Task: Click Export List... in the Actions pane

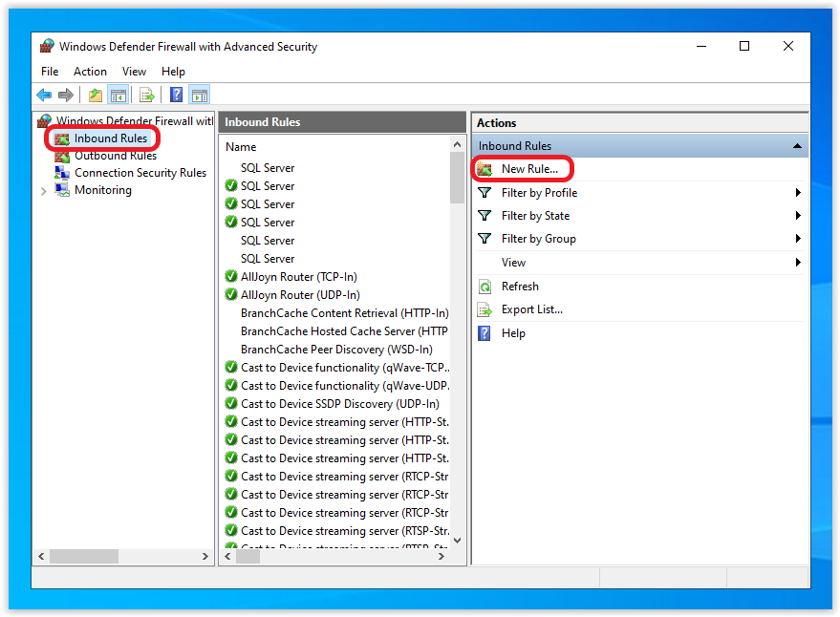Action: coord(531,309)
